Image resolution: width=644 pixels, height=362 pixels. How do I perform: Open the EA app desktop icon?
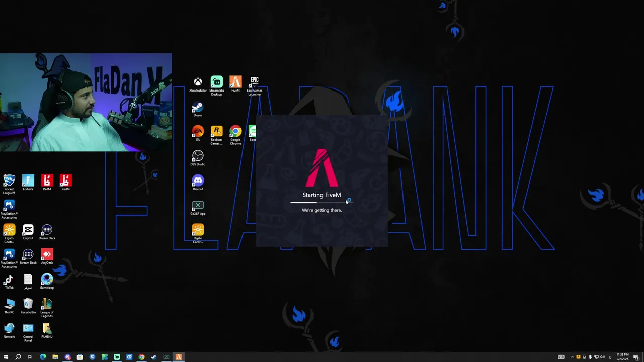tap(198, 133)
